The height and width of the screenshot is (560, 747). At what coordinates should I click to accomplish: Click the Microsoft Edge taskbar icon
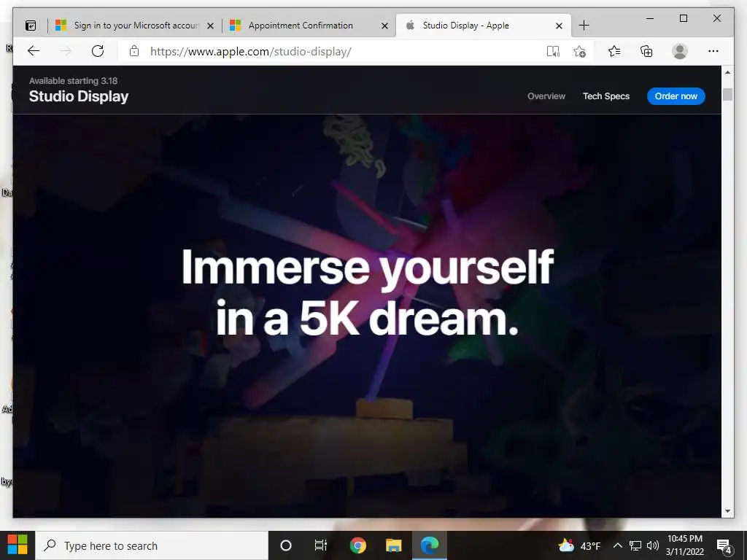pyautogui.click(x=429, y=545)
